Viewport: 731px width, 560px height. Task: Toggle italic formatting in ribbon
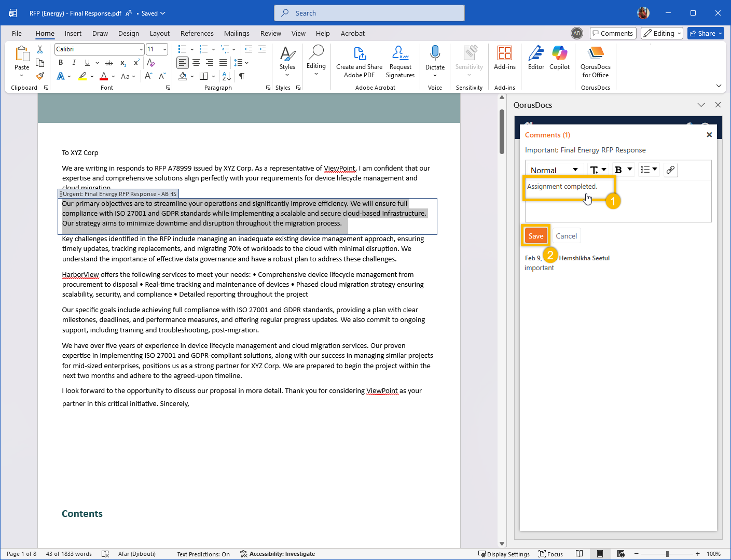[x=74, y=63]
